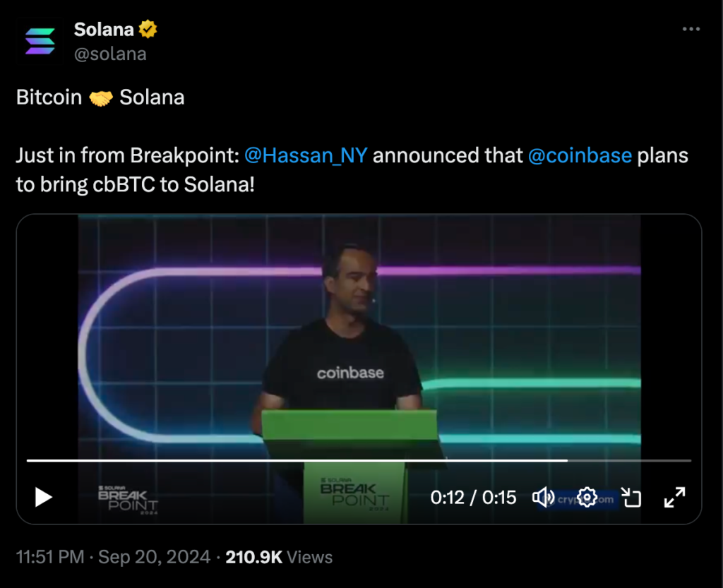The height and width of the screenshot is (588, 723).
Task: Click the picture-in-picture icon on the video
Action: pyautogui.click(x=631, y=497)
